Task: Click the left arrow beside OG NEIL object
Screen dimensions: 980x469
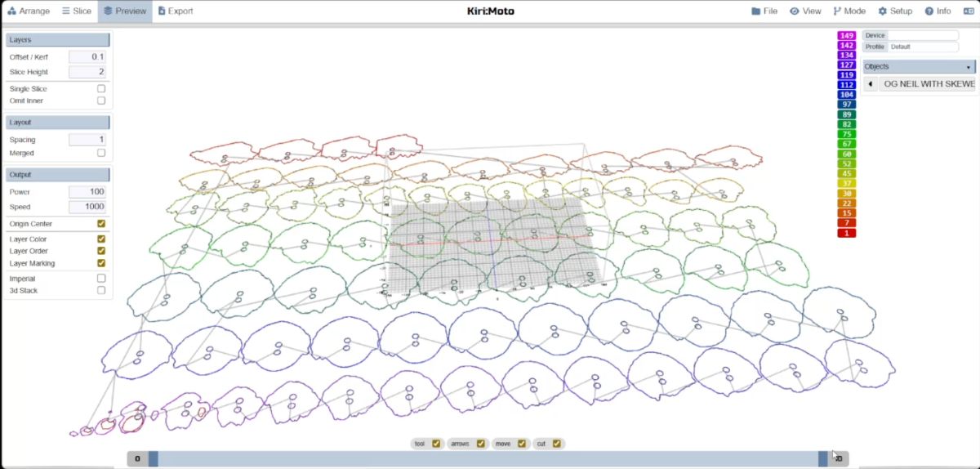Action: click(871, 84)
